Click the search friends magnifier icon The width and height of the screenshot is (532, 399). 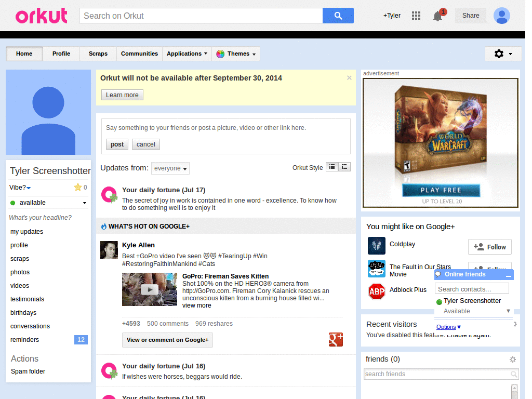tap(514, 374)
